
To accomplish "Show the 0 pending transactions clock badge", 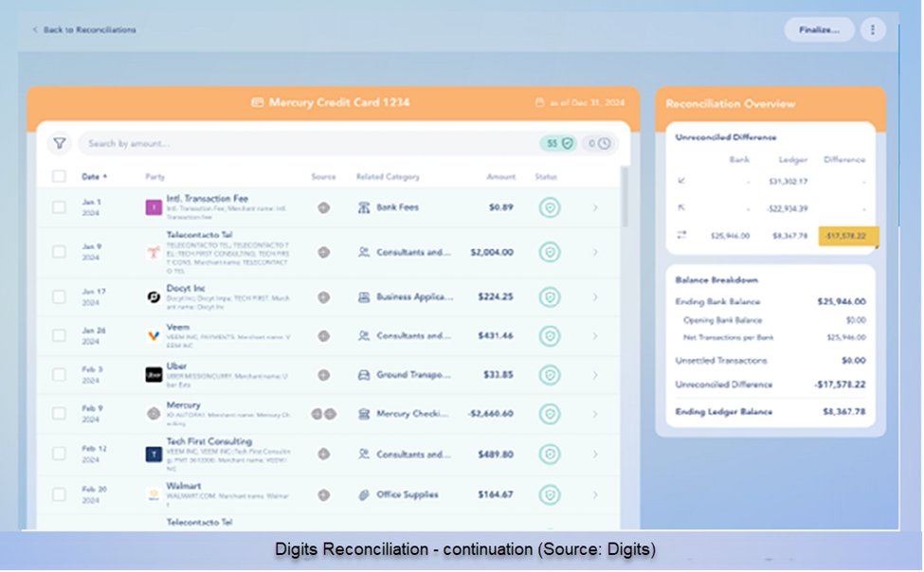I will click(x=599, y=143).
